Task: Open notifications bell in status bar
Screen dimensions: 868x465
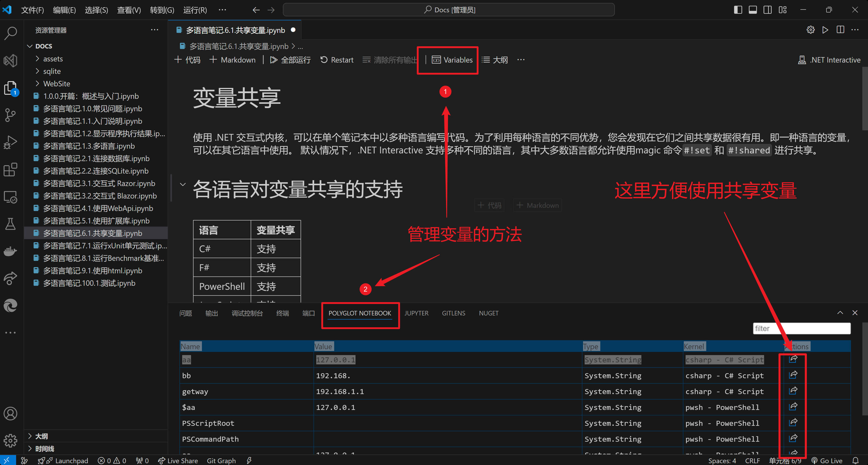Action: 856,460
